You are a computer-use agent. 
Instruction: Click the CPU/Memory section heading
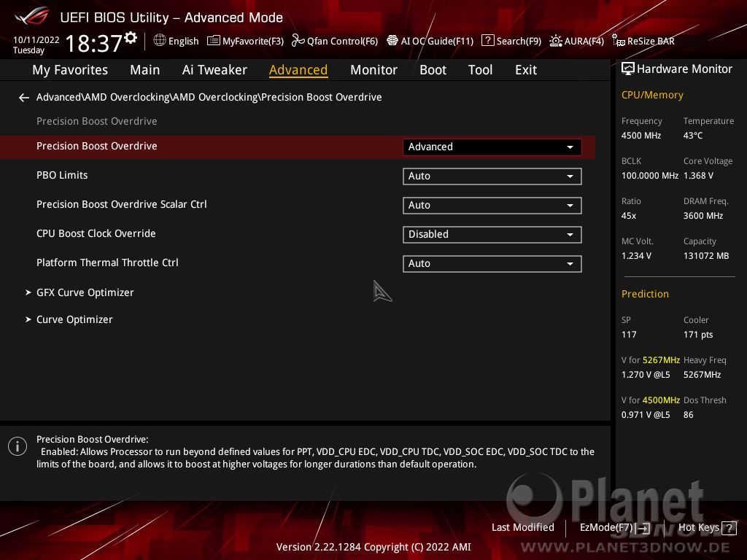point(651,95)
